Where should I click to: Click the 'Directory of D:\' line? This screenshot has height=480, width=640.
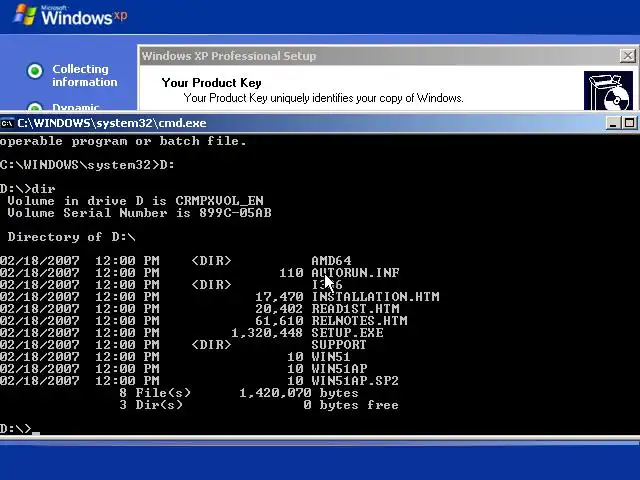point(71,237)
